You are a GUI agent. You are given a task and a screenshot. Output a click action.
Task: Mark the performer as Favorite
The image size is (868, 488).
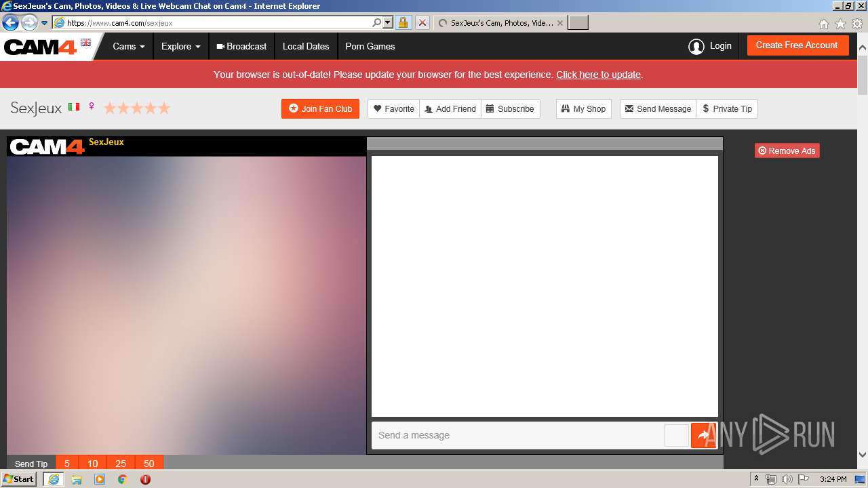tap(394, 108)
